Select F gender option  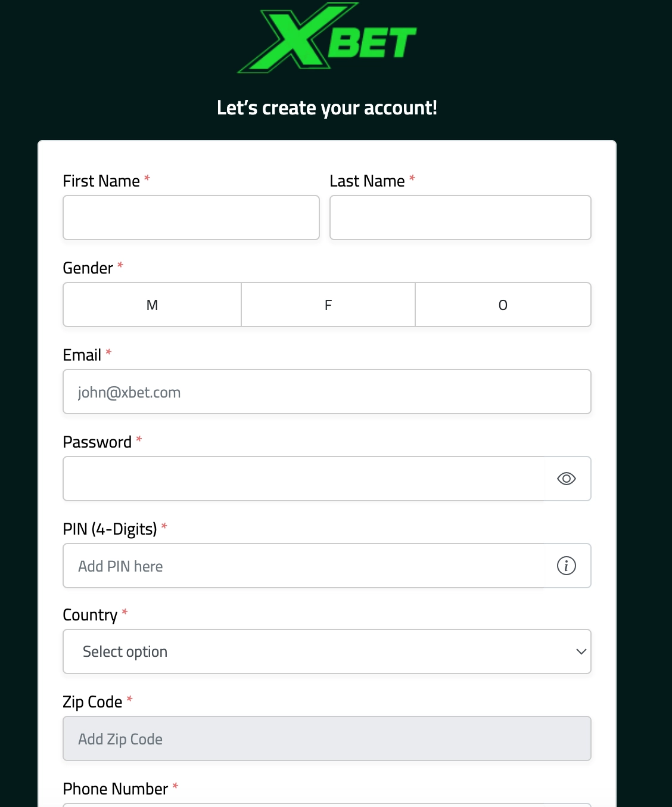pos(328,305)
